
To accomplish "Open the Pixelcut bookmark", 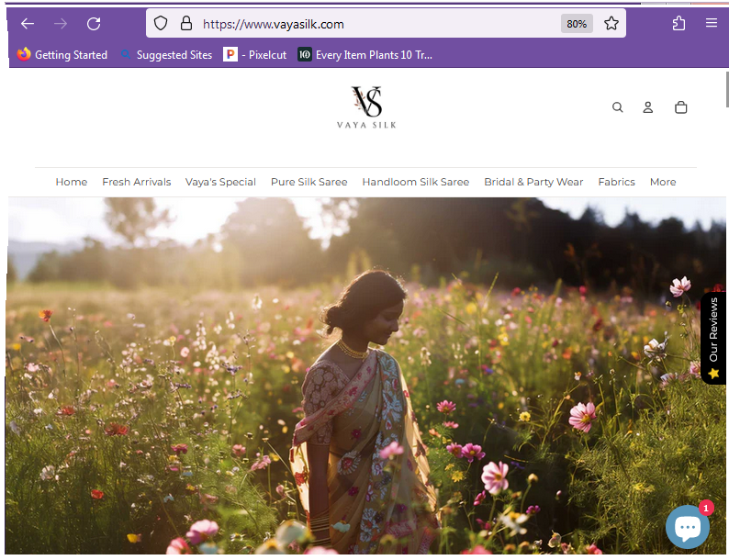I will [x=254, y=55].
